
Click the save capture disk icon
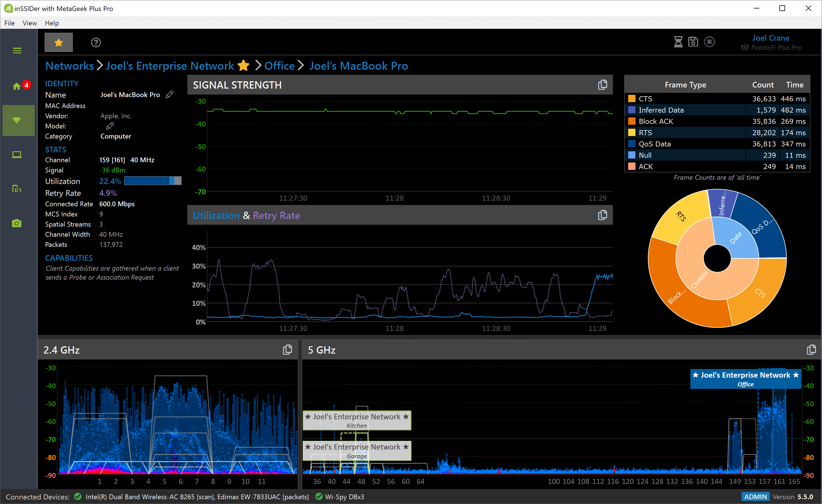coord(693,42)
